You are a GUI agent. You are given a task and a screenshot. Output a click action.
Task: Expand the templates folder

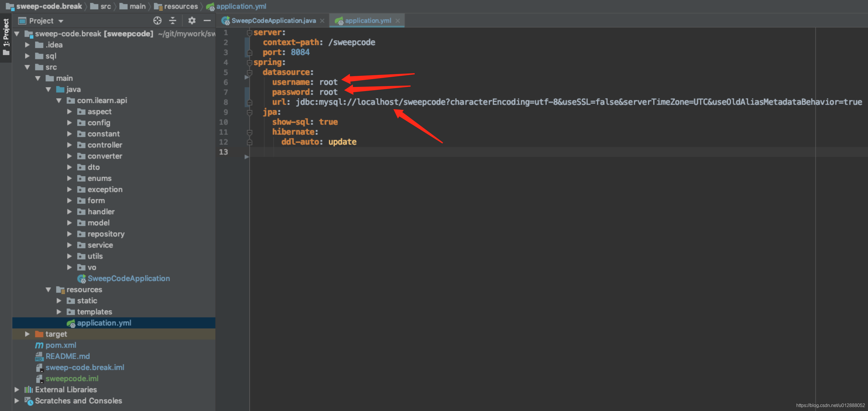59,312
